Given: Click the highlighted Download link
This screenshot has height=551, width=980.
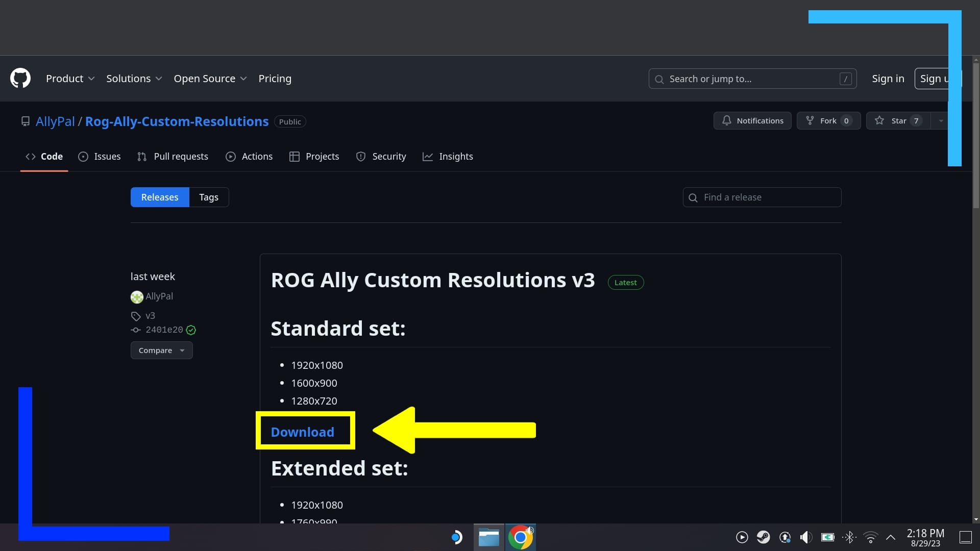Looking at the screenshot, I should (x=302, y=431).
